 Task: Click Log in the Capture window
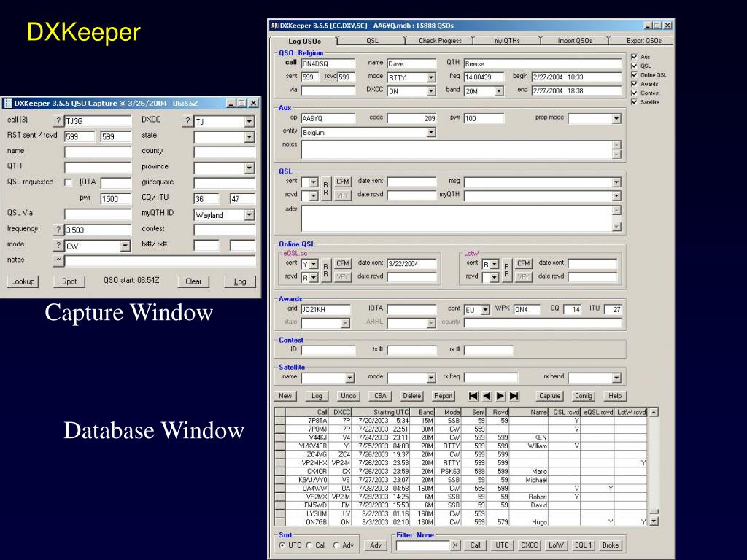click(240, 281)
